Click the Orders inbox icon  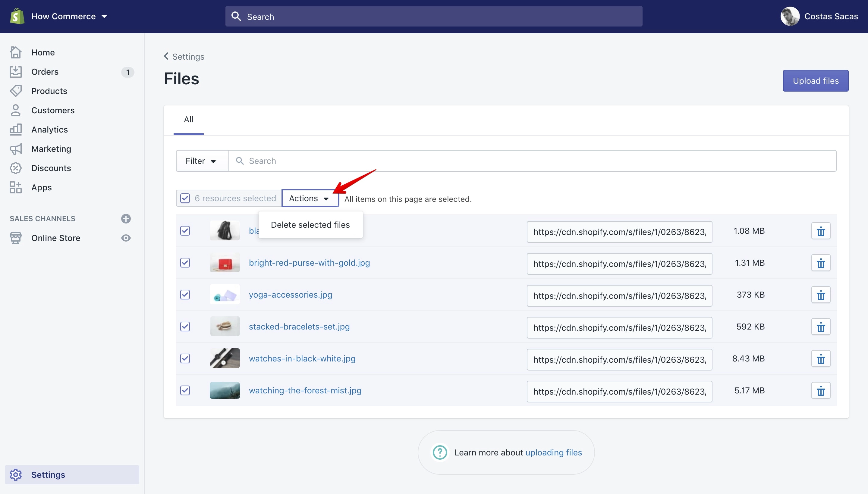click(x=16, y=72)
